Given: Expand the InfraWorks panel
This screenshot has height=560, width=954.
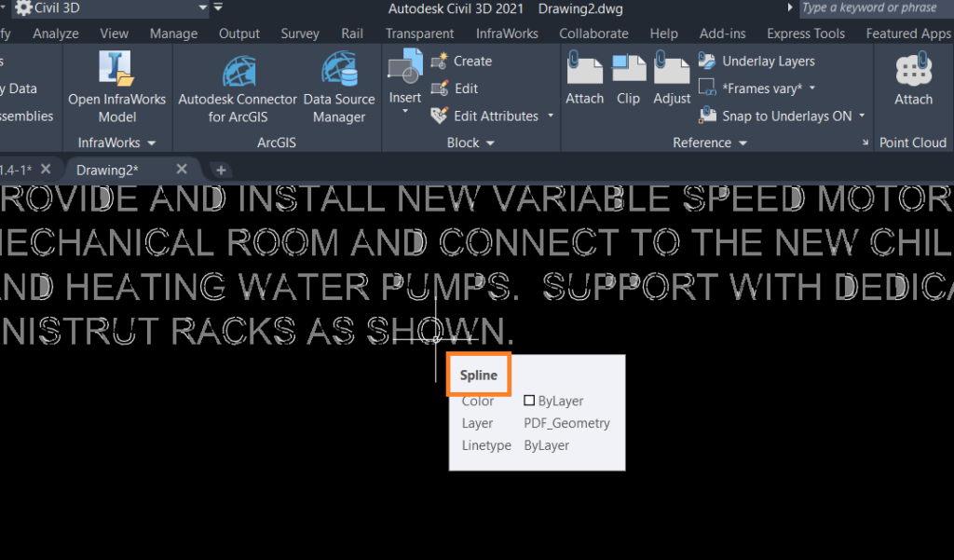Looking at the screenshot, I should point(116,143).
